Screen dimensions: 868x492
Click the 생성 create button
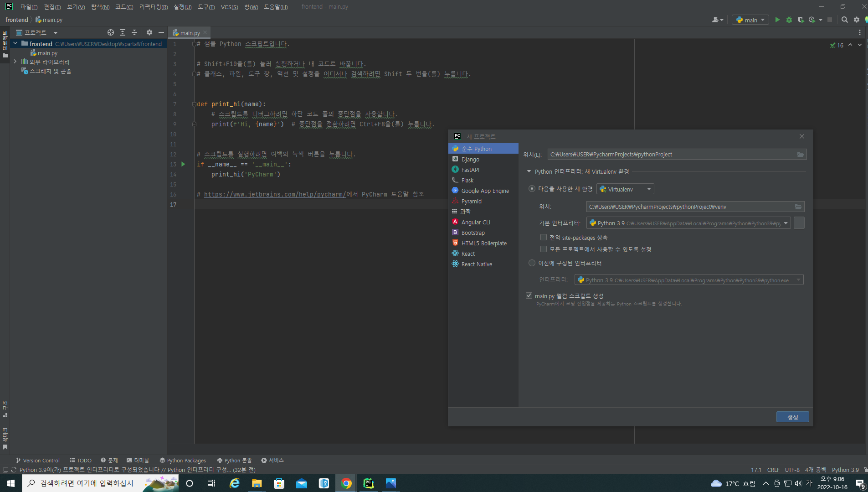pos(793,417)
